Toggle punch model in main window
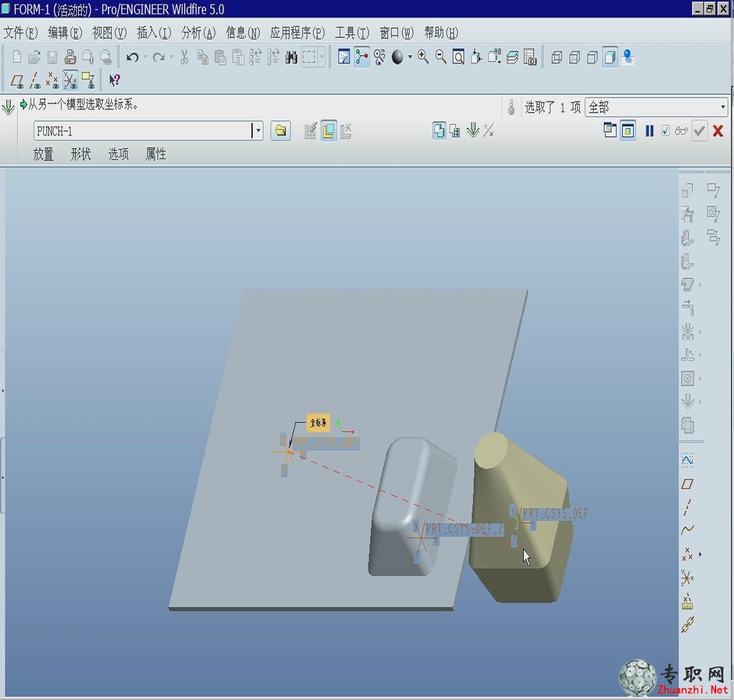 pyautogui.click(x=628, y=131)
